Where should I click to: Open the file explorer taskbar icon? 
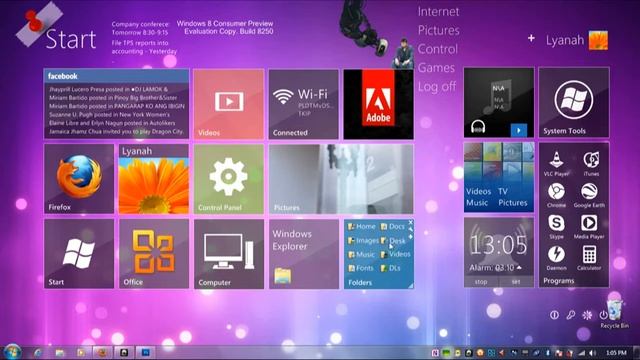(x=60, y=352)
